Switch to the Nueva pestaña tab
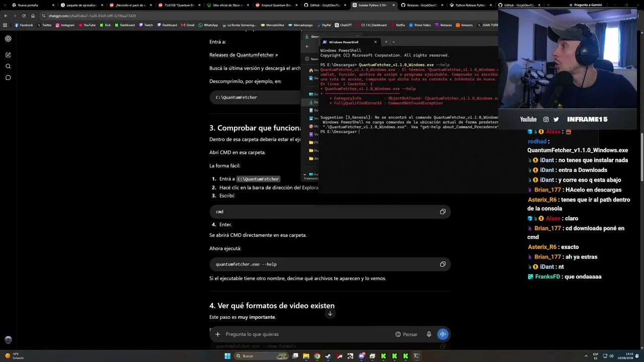Image resolution: width=644 pixels, height=362 pixels. pyautogui.click(x=33, y=5)
